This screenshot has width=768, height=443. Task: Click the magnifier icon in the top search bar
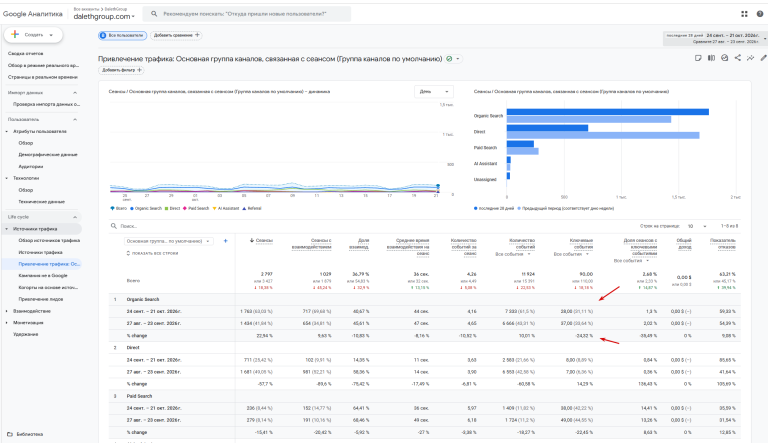(x=154, y=14)
